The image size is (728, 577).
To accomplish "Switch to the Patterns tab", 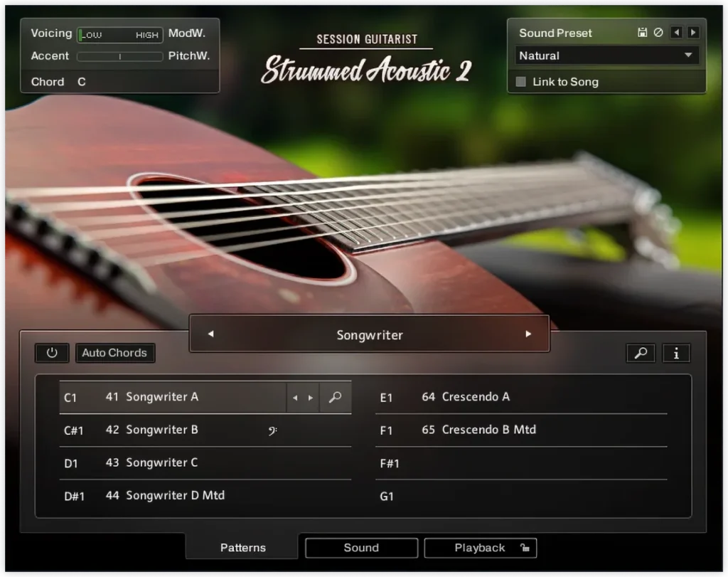I will 243,548.
